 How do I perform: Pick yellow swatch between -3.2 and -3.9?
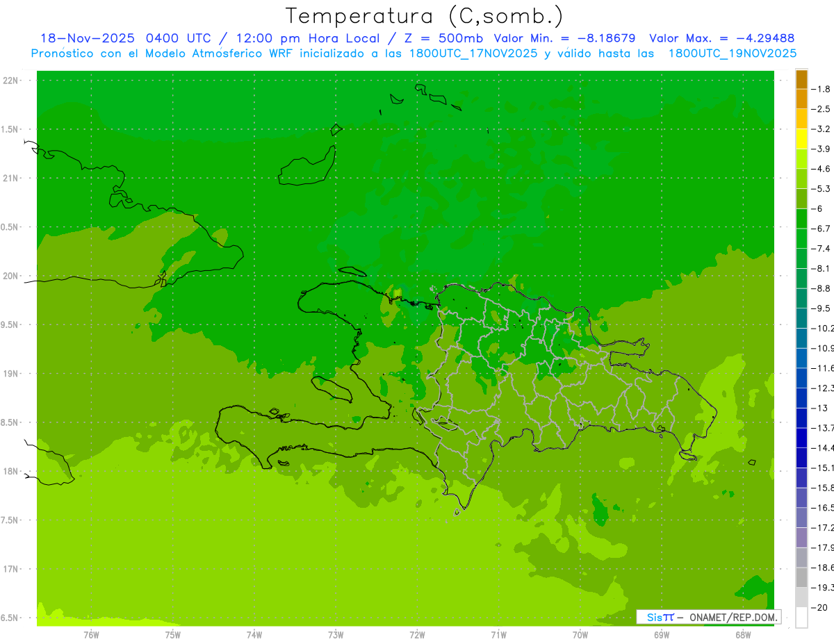[801, 139]
